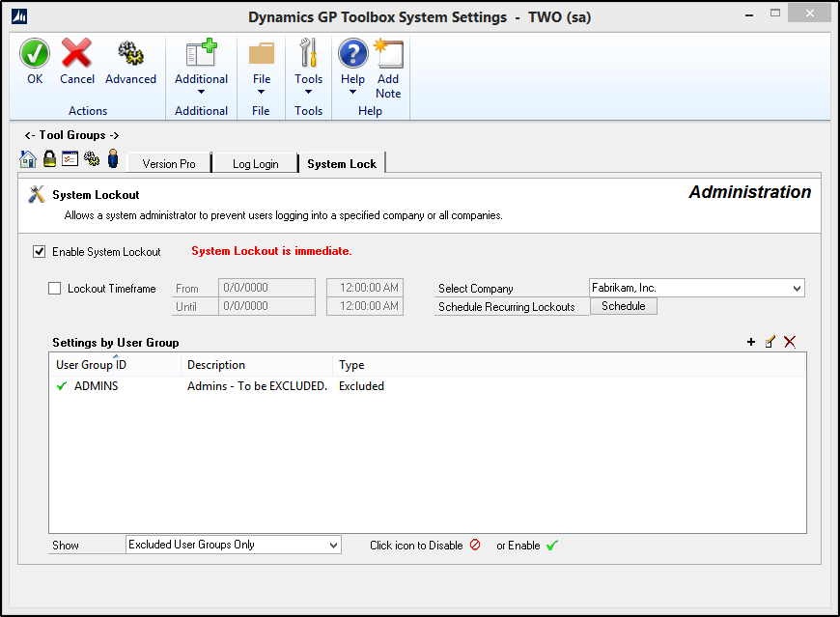The height and width of the screenshot is (617, 840).
Task: Uncheck Enable System Lockout checkbox
Action: (40, 252)
